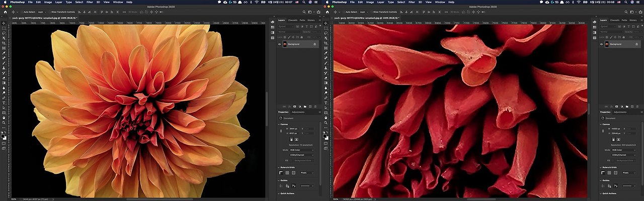This screenshot has width=644, height=201.
Task: Select the Crop tool in right window
Action: [326, 43]
